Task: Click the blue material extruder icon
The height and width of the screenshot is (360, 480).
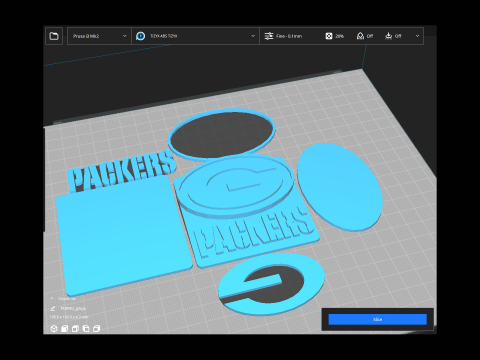Action: tap(141, 36)
